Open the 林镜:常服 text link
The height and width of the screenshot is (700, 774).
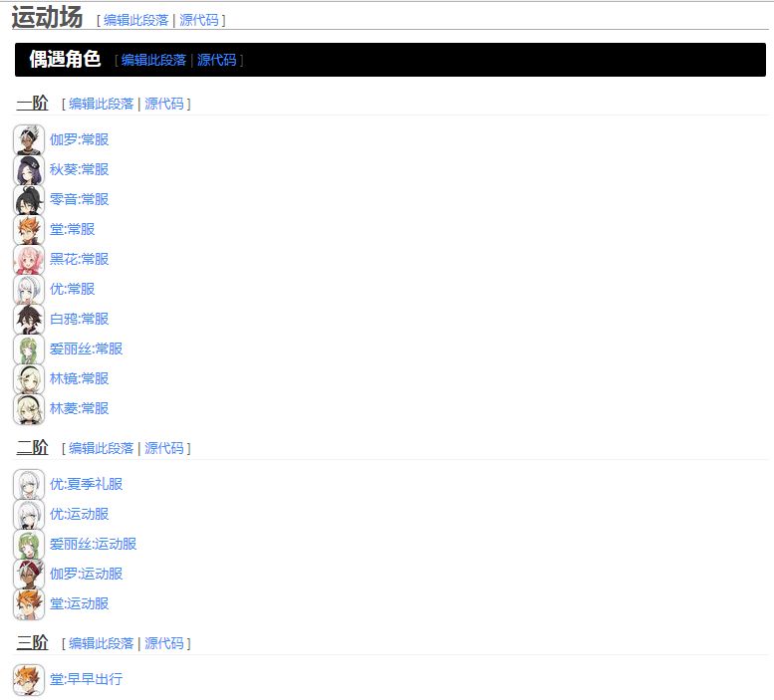coord(79,378)
